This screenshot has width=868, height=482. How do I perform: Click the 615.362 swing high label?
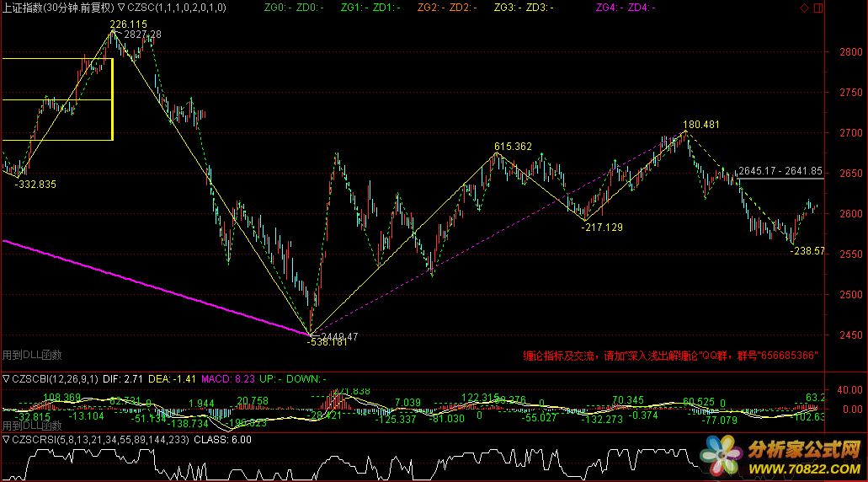pos(514,147)
